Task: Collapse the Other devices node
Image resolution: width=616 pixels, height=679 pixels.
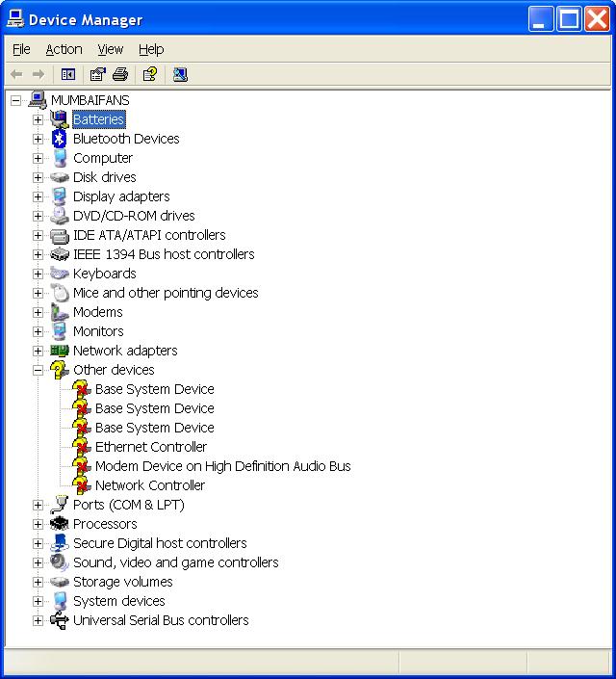Action: tap(38, 370)
